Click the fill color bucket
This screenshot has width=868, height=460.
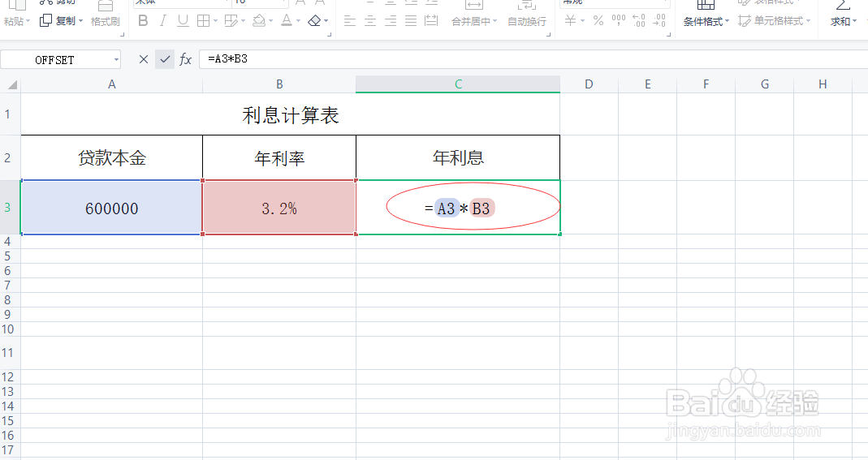pyautogui.click(x=258, y=21)
